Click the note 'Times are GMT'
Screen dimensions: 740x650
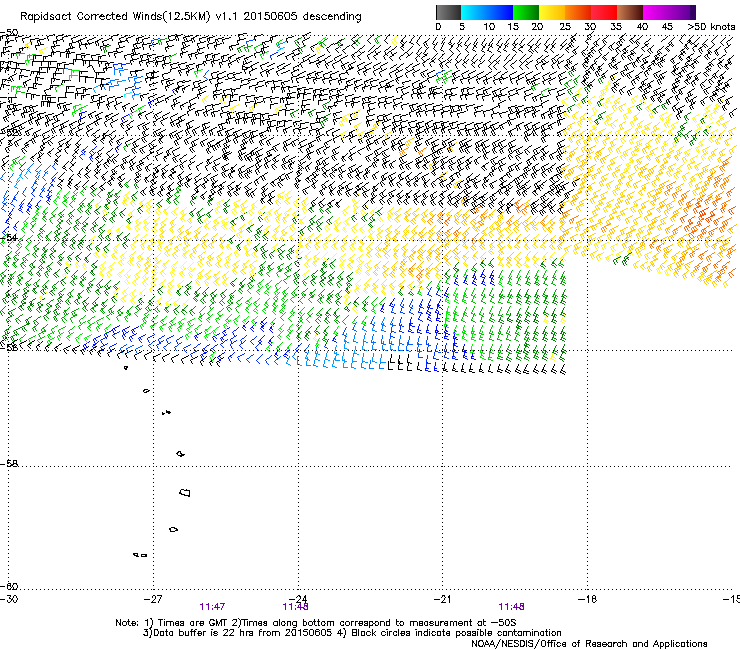coord(192,623)
